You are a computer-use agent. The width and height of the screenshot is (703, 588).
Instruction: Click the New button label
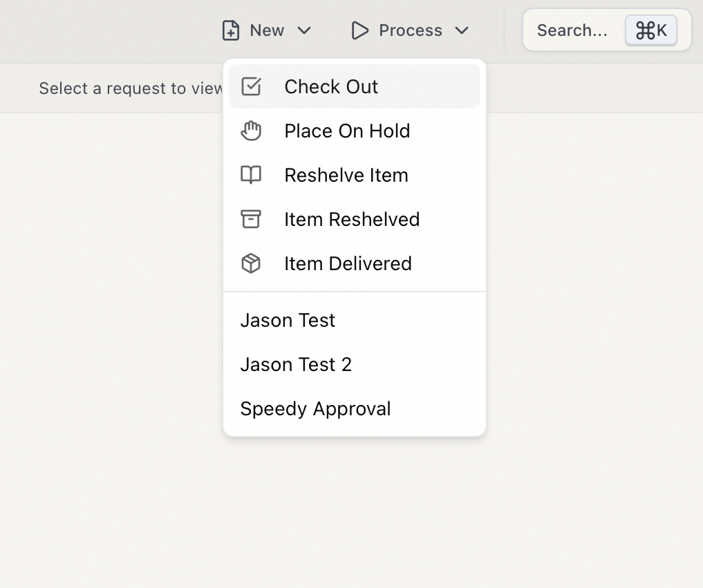click(267, 30)
